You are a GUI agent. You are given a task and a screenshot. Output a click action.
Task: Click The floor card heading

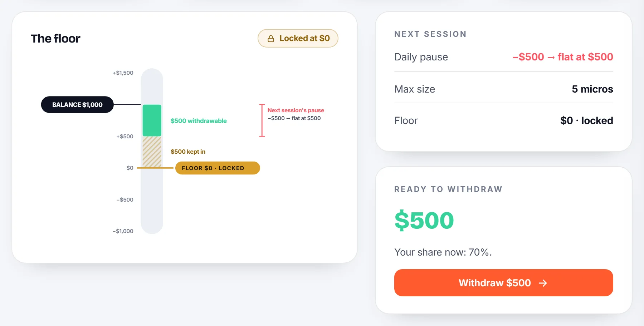click(55, 39)
